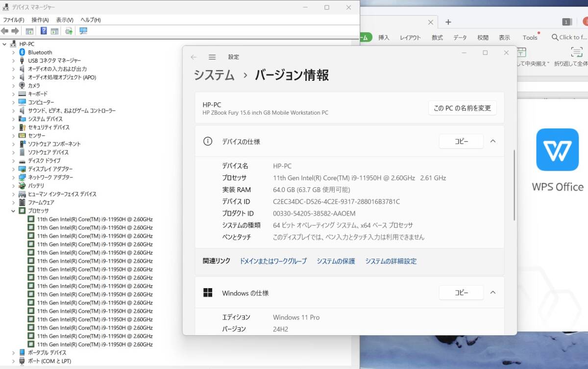Toggle the console tree icon in Device Manager toolbar
This screenshot has height=369, width=588.
pos(29,31)
